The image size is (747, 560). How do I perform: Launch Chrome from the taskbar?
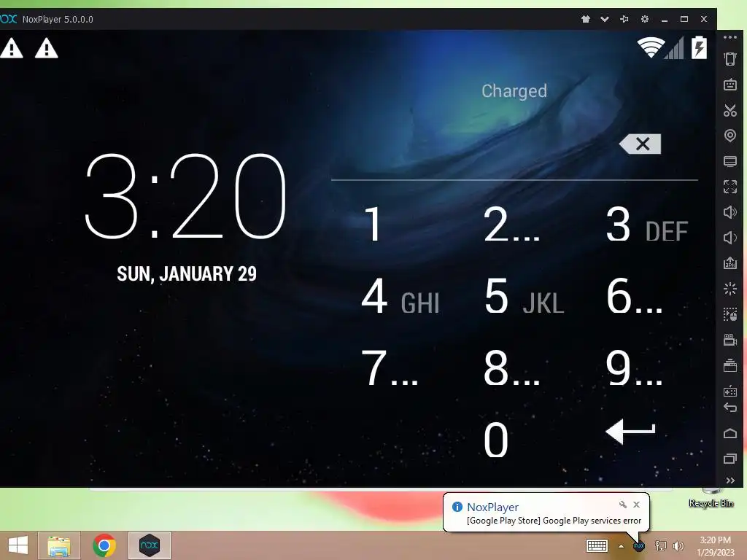[x=104, y=545]
